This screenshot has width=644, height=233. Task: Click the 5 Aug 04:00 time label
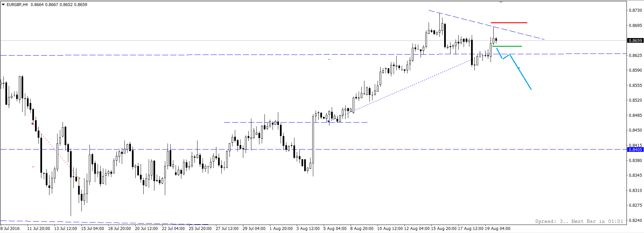335,229
